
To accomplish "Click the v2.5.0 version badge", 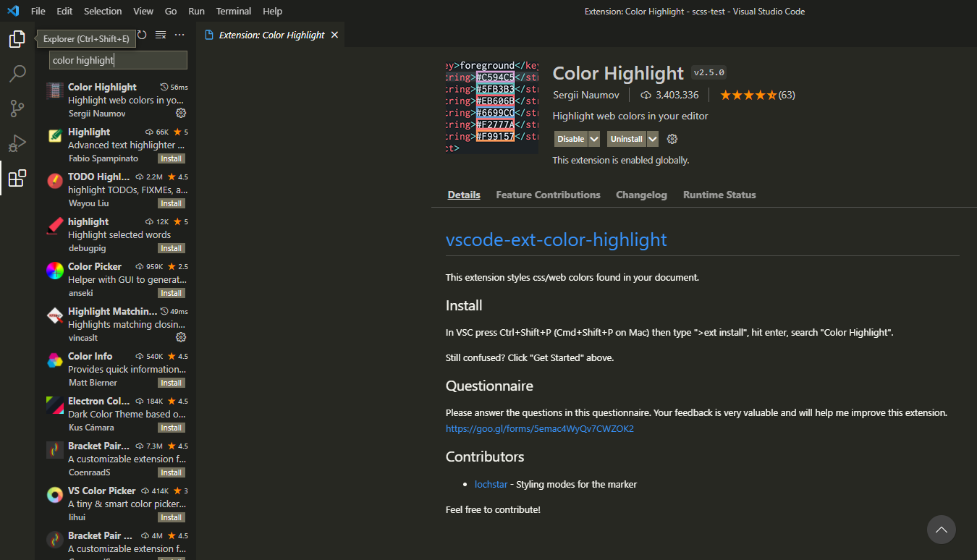I will click(709, 72).
